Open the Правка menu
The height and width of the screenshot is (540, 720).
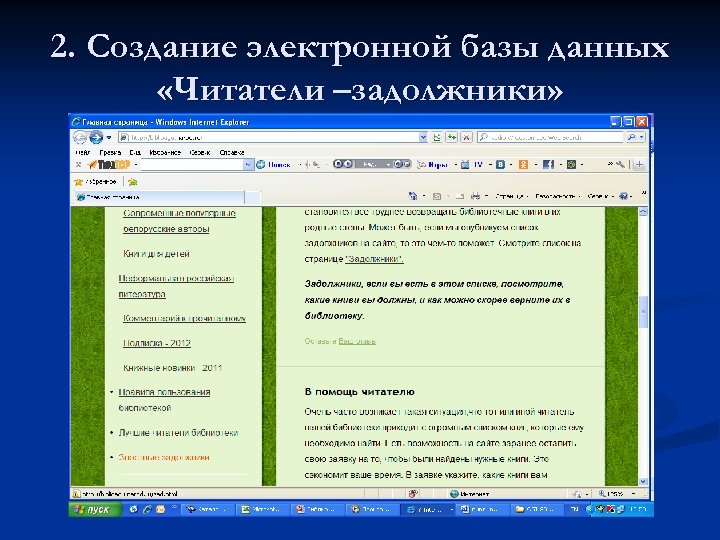(x=110, y=152)
